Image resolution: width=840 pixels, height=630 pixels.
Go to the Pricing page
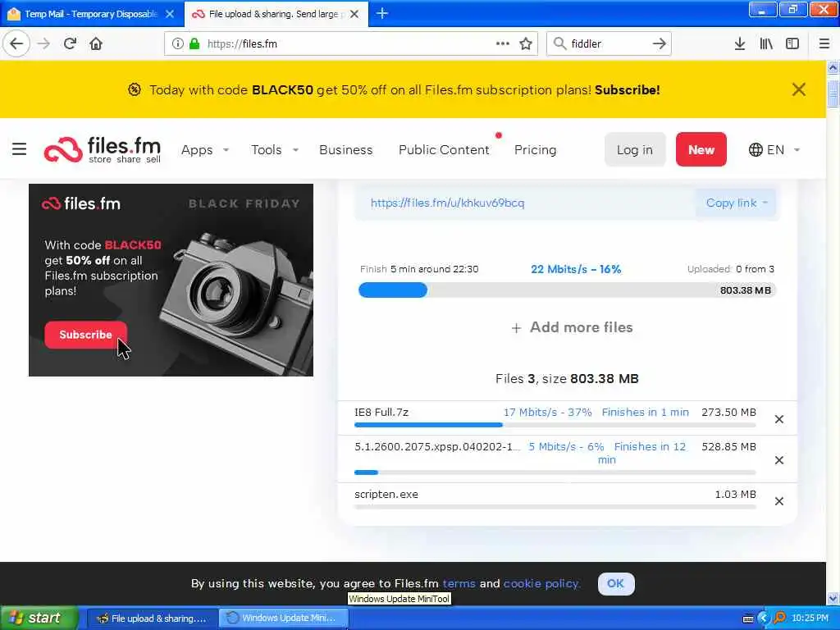pyautogui.click(x=535, y=150)
